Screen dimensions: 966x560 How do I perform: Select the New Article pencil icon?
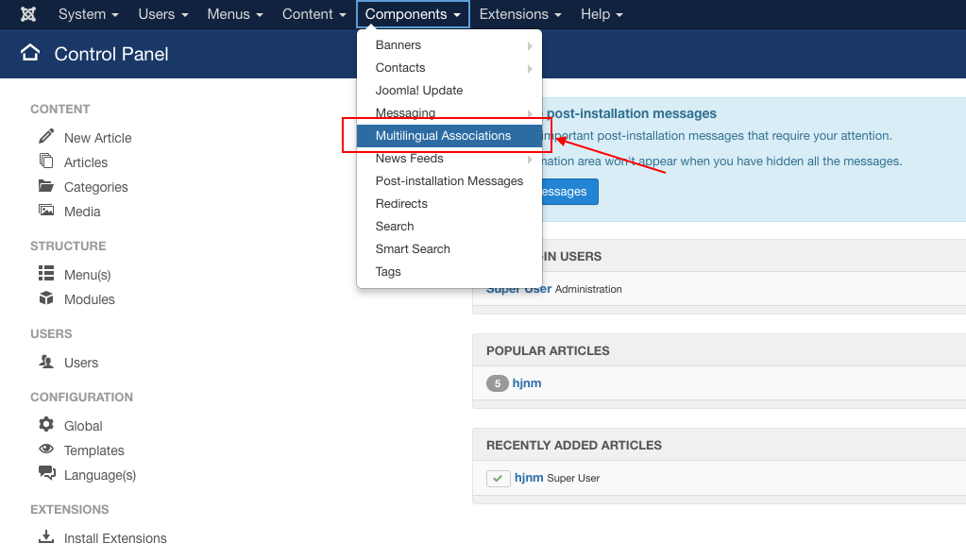[x=44, y=136]
